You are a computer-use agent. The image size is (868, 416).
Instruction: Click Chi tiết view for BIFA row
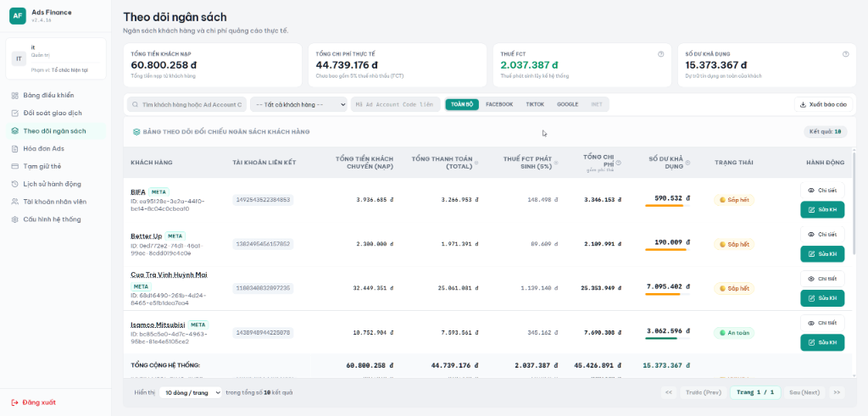pos(822,191)
